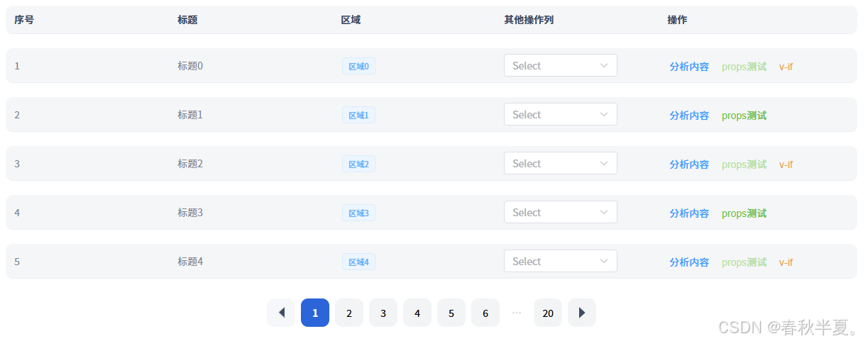Click 分析内容 link for 标题0

[x=689, y=67]
